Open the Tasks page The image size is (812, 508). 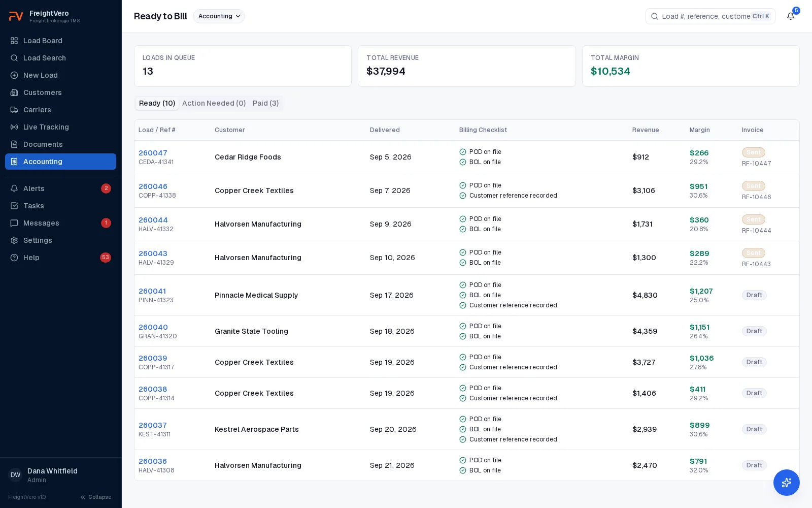coord(60,206)
